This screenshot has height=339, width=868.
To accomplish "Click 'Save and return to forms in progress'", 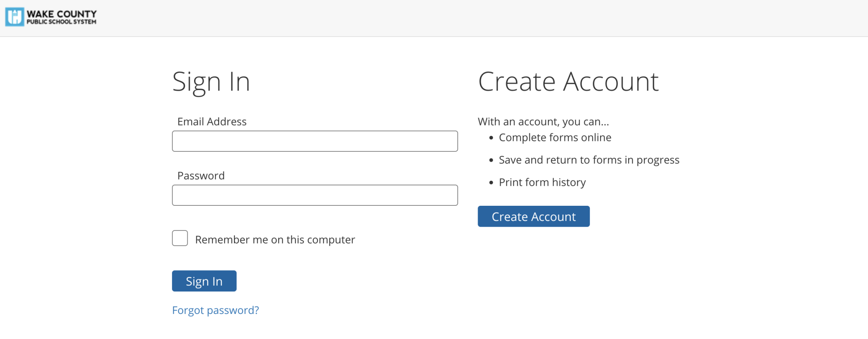I will (x=589, y=160).
